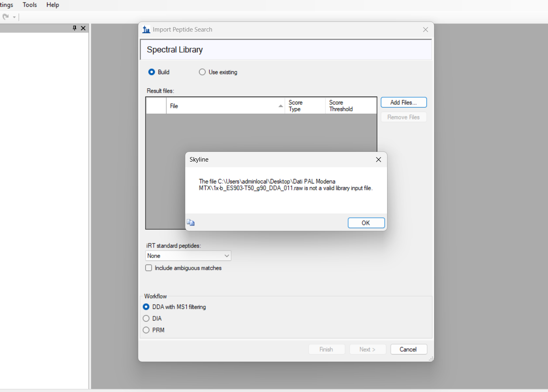Toggle the auto-hide pin on left panel
548x392 pixels.
(x=75, y=28)
